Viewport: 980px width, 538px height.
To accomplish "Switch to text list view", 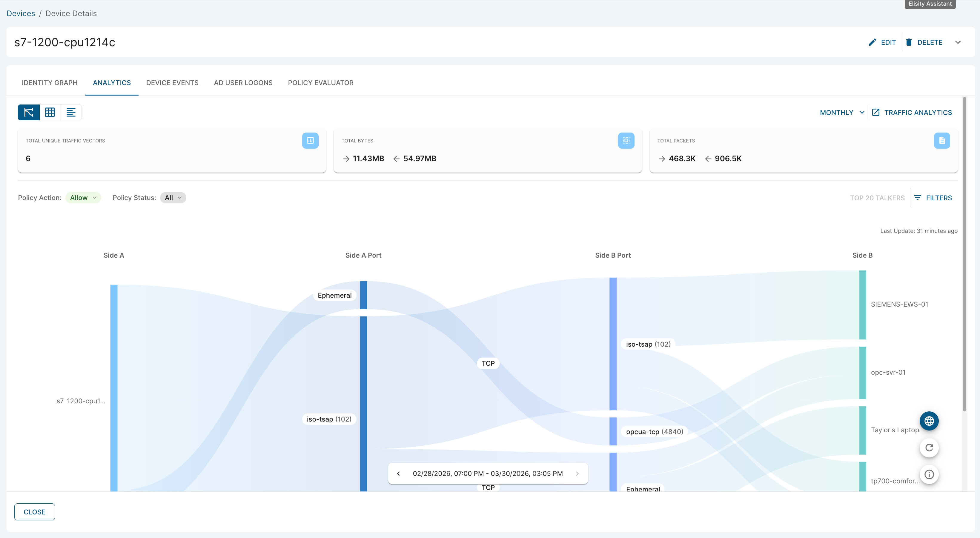I will point(71,112).
